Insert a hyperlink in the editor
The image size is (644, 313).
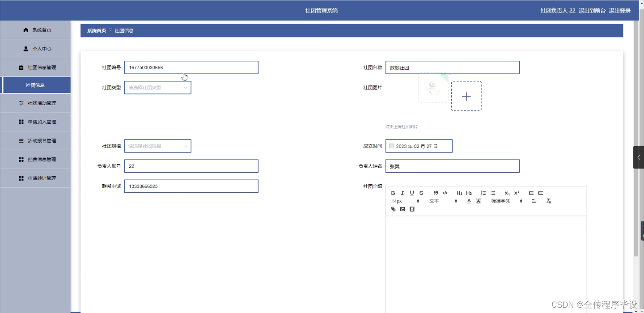[x=393, y=209]
